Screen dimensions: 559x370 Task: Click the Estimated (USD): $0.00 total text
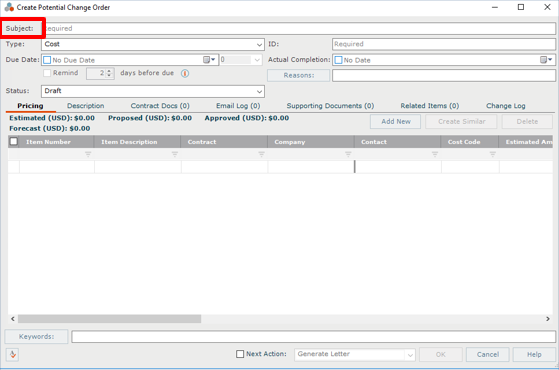[52, 118]
